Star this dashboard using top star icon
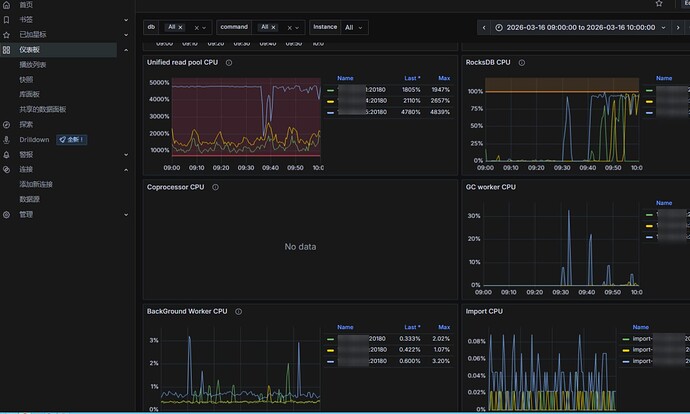This screenshot has height=414, width=690. 659,4
